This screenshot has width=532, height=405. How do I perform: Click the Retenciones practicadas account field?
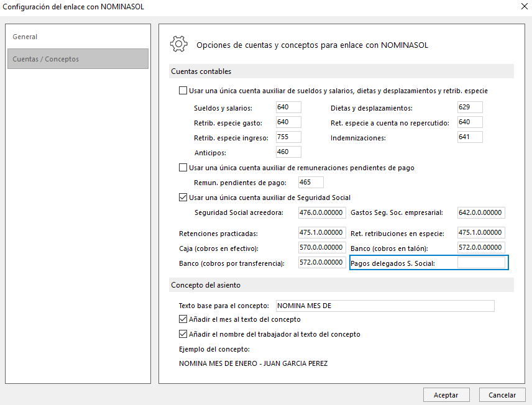tap(322, 232)
